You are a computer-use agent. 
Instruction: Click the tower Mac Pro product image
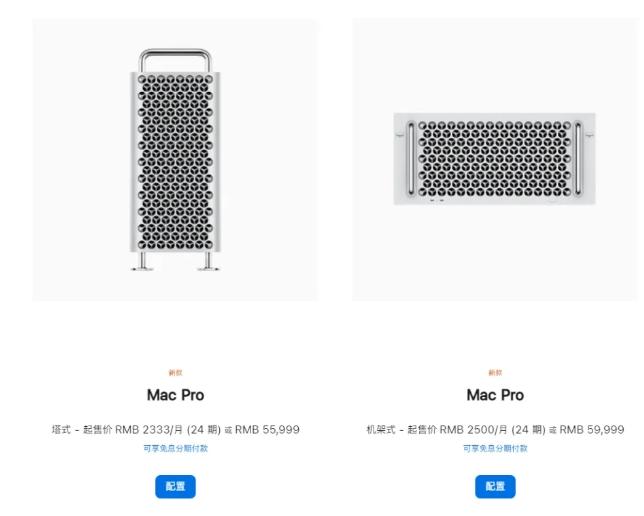[x=175, y=160]
